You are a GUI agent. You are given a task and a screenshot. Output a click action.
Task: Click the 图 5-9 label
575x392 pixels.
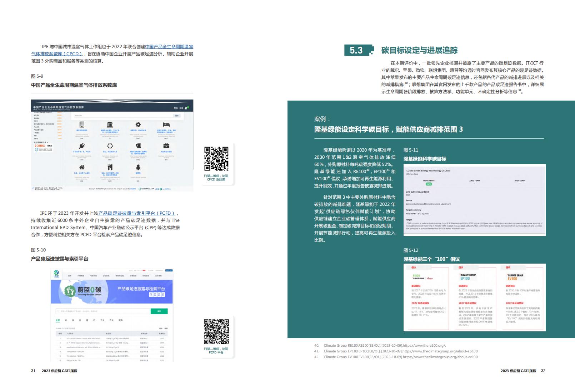point(37,76)
